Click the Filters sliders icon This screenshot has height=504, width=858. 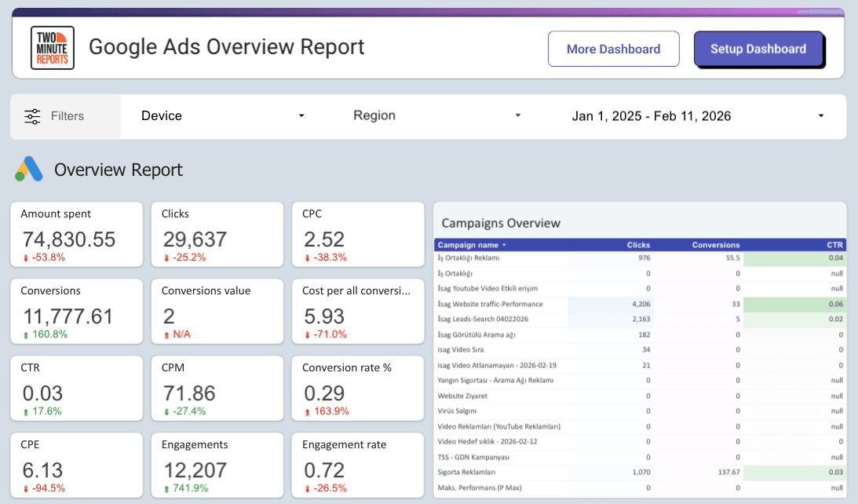tap(32, 115)
